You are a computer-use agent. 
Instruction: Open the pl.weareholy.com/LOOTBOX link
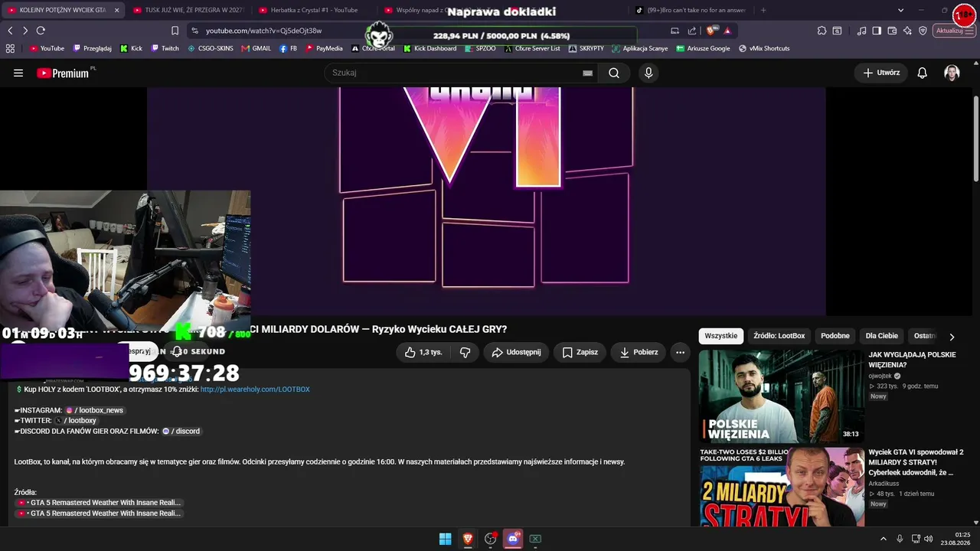tap(255, 390)
